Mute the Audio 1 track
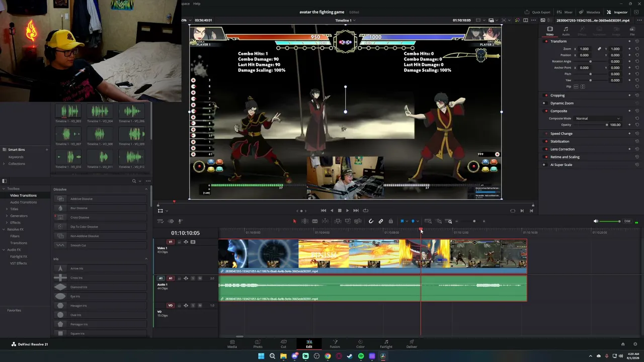This screenshot has height=362, width=644. click(x=200, y=279)
